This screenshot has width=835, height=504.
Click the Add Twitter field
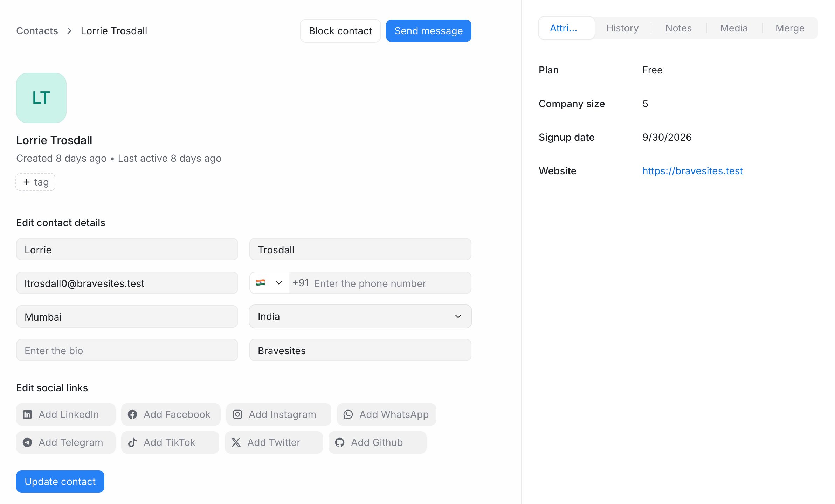[x=274, y=442]
